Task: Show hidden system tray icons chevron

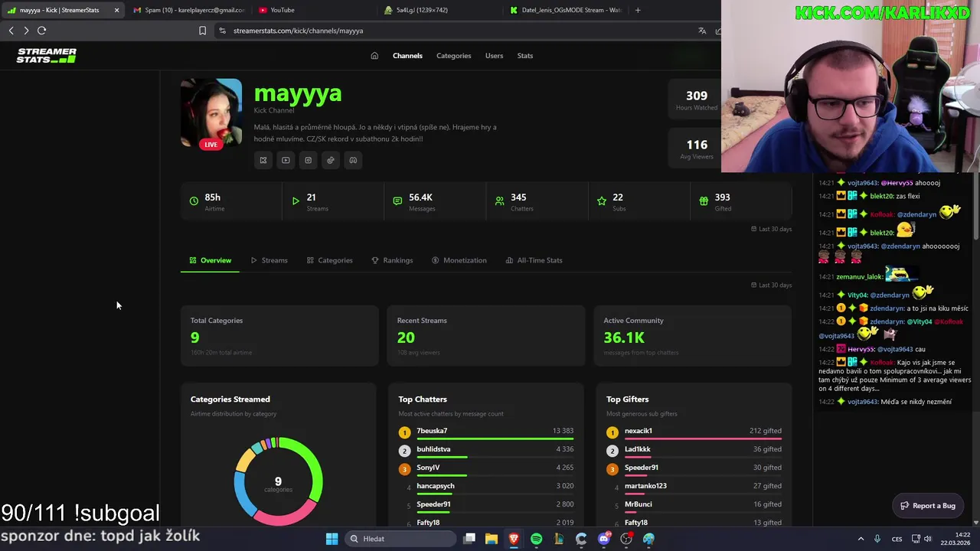Action: pos(861,539)
